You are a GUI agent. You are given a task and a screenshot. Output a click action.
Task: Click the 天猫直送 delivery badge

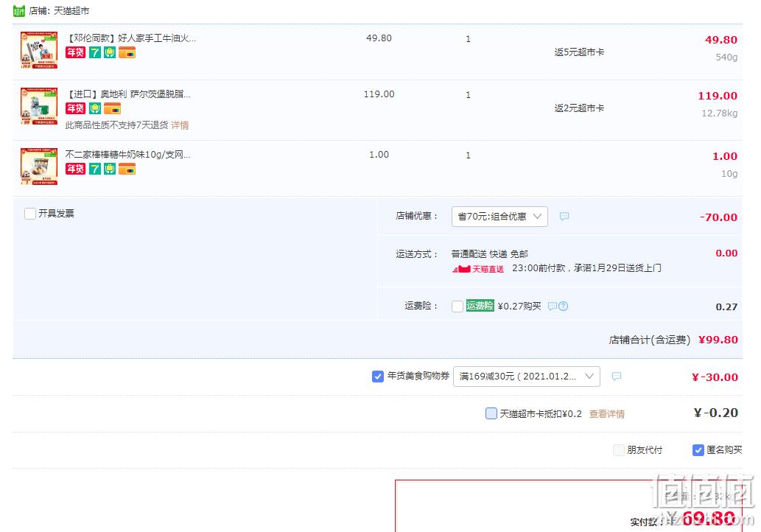(x=478, y=269)
